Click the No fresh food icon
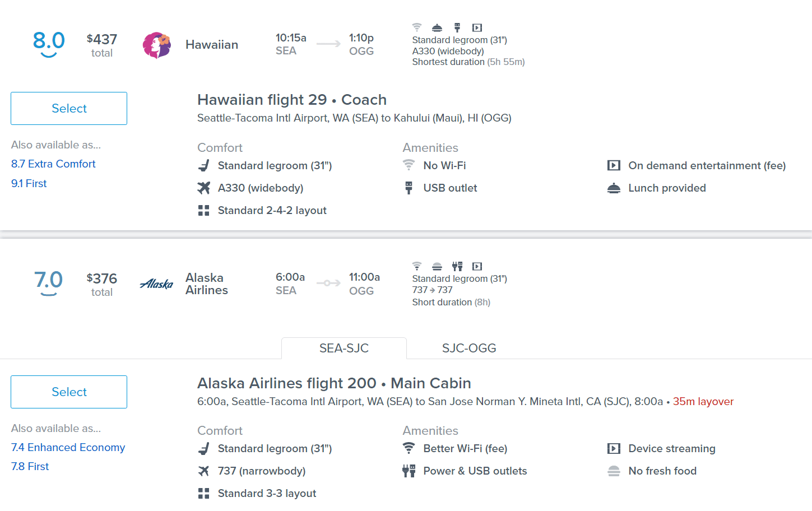This screenshot has height=511, width=812. [x=614, y=471]
